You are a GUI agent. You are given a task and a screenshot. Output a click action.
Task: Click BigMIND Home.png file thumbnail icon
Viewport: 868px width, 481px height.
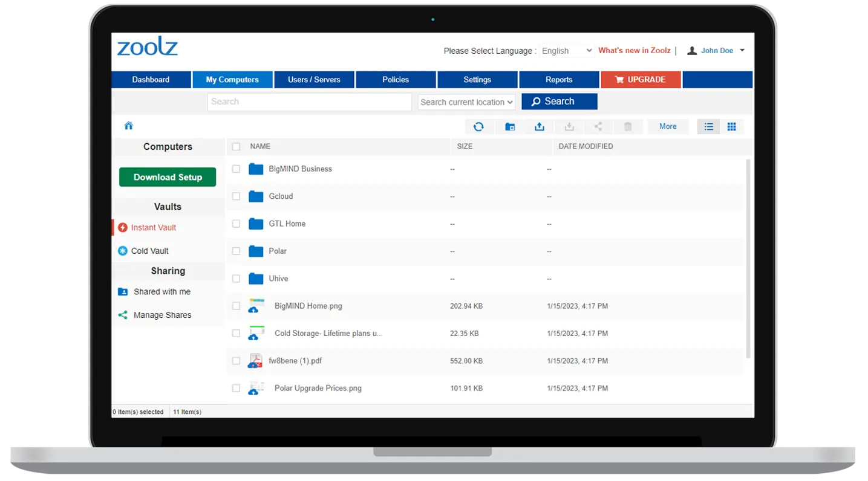(x=256, y=306)
